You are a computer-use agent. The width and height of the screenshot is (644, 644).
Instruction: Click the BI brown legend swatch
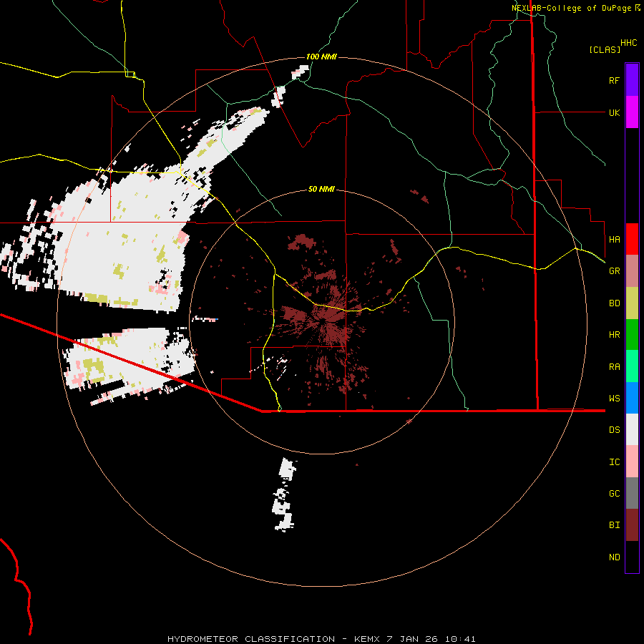(632, 525)
